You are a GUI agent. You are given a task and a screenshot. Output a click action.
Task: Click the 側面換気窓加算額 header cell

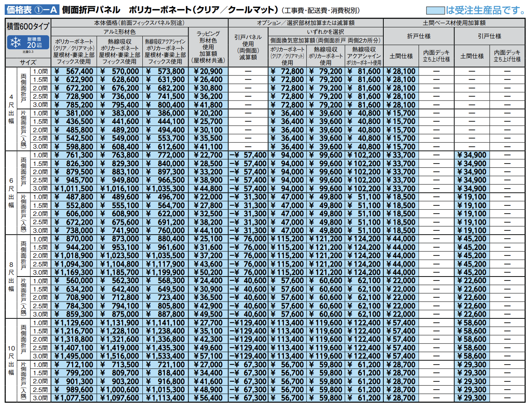pos(325,40)
